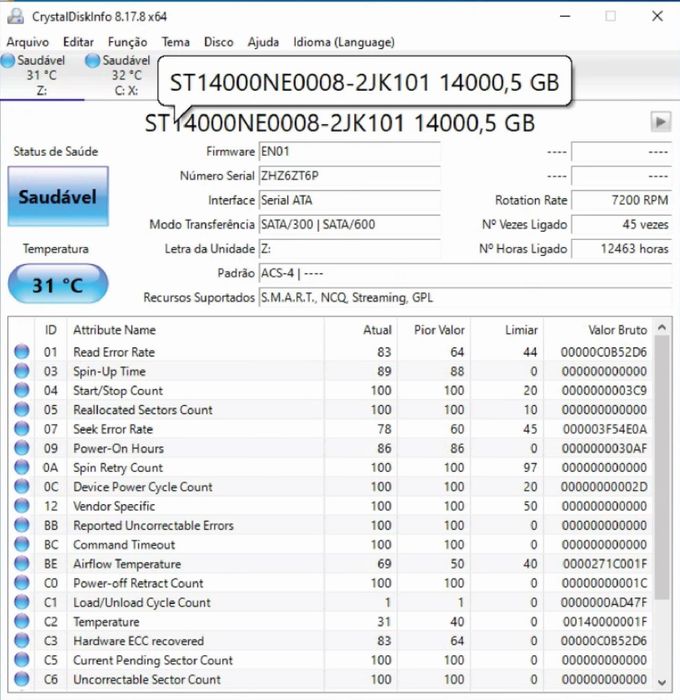Click the status orb for Vendor Specific
Viewport: 680px width, 700px height.
point(21,506)
